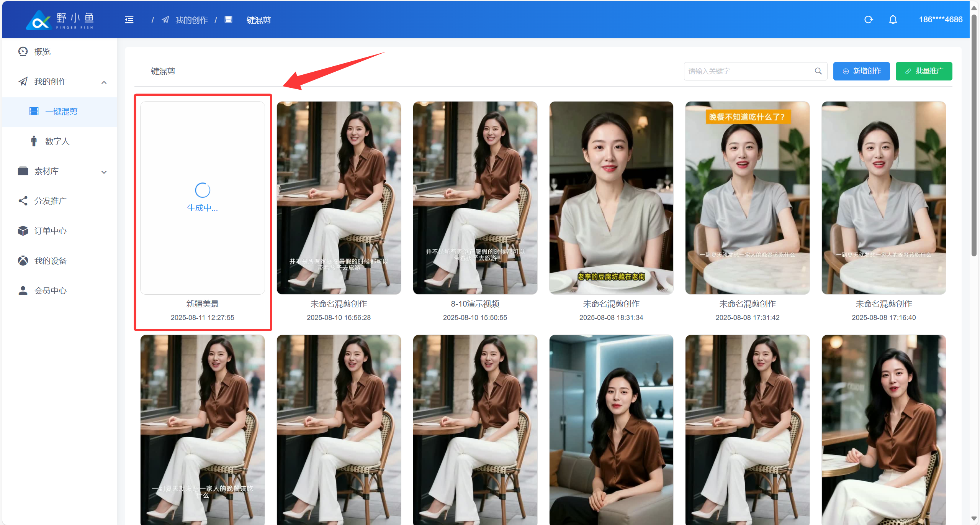Click the page vertical scrollbar
Screen dimensions: 980x525
(x=974, y=134)
